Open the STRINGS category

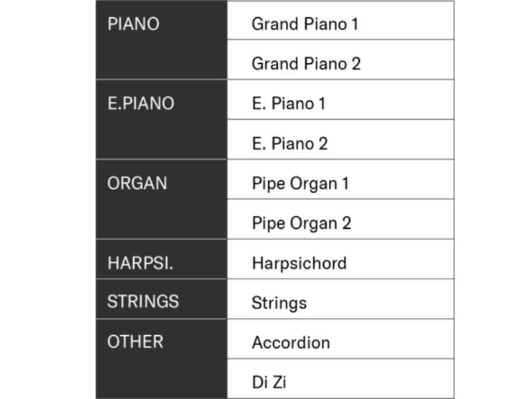pyautogui.click(x=143, y=301)
